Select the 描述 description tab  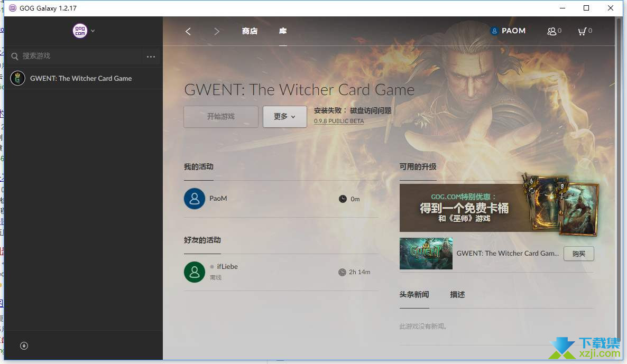click(x=457, y=295)
